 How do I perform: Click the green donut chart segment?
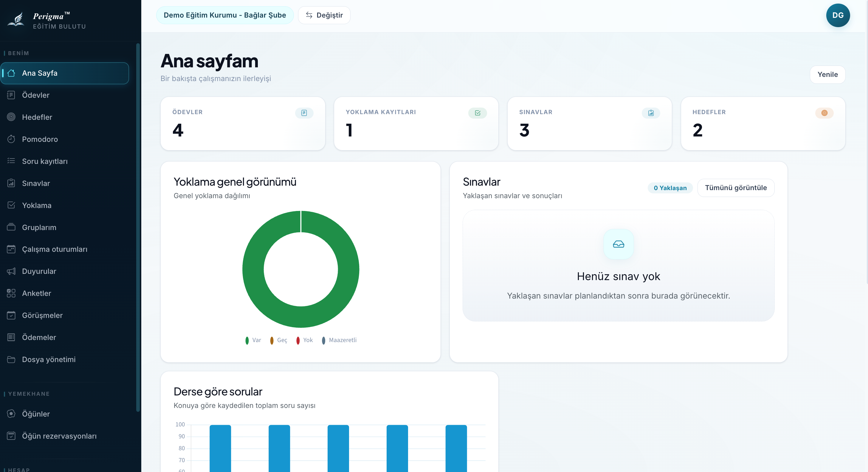pos(348,269)
